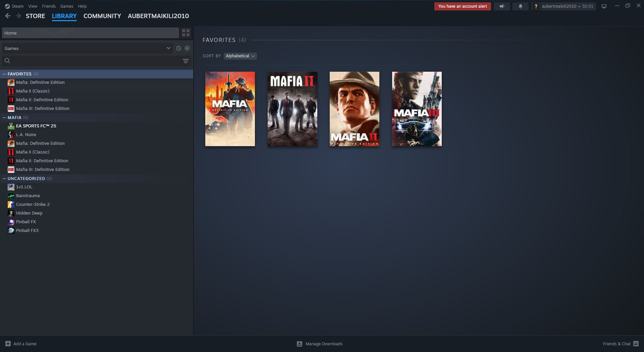Open the announcements megaphone icon
This screenshot has width=644, height=352.
(x=502, y=6)
